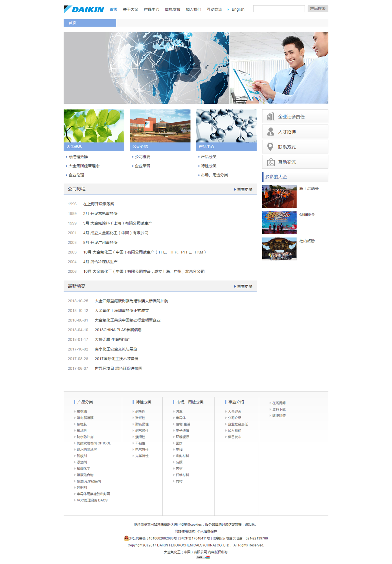Open 互动交流 in the top navigation
The height and width of the screenshot is (564, 392).
pos(214,10)
